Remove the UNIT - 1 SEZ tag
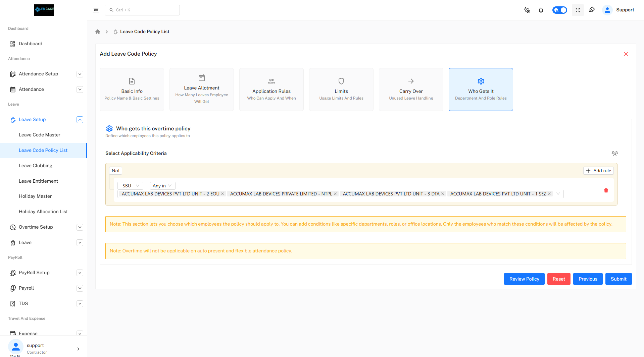Image resolution: width=644 pixels, height=357 pixels. click(x=549, y=194)
